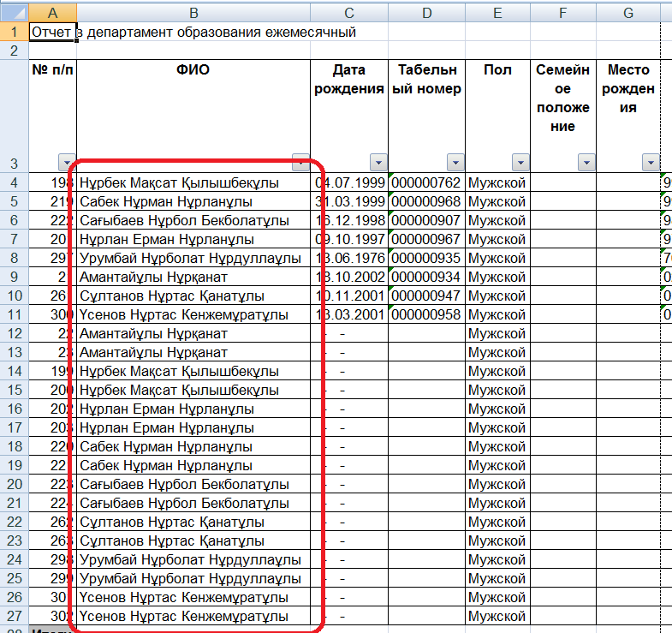Click Амантайұлы Нұрқанат name in row 9

point(154,277)
